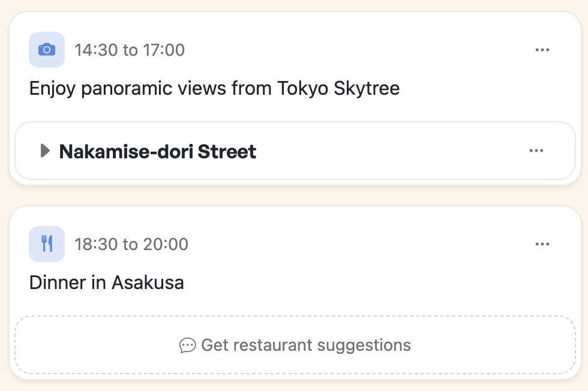Open the three-dot menu on the Skytree activity

542,50
